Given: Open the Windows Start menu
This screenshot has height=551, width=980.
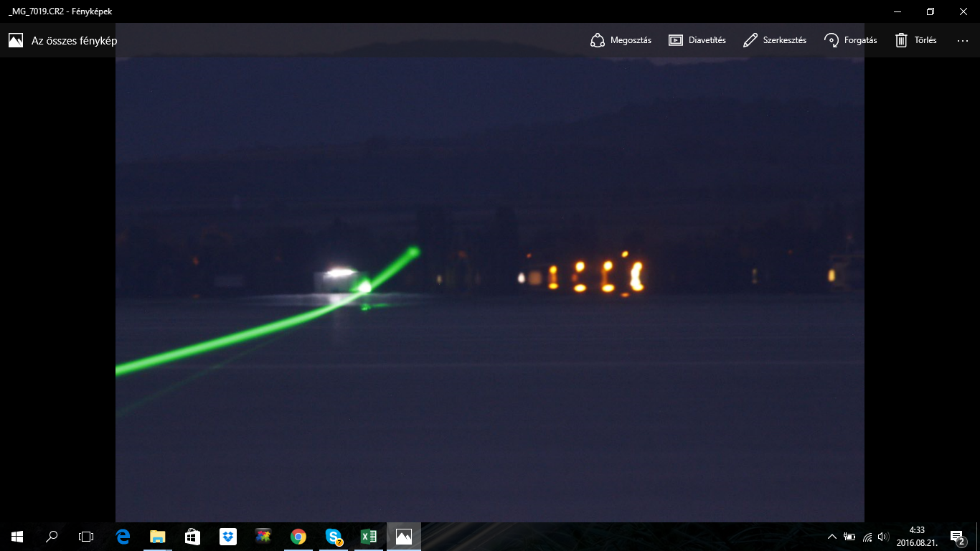Looking at the screenshot, I should click(x=17, y=536).
